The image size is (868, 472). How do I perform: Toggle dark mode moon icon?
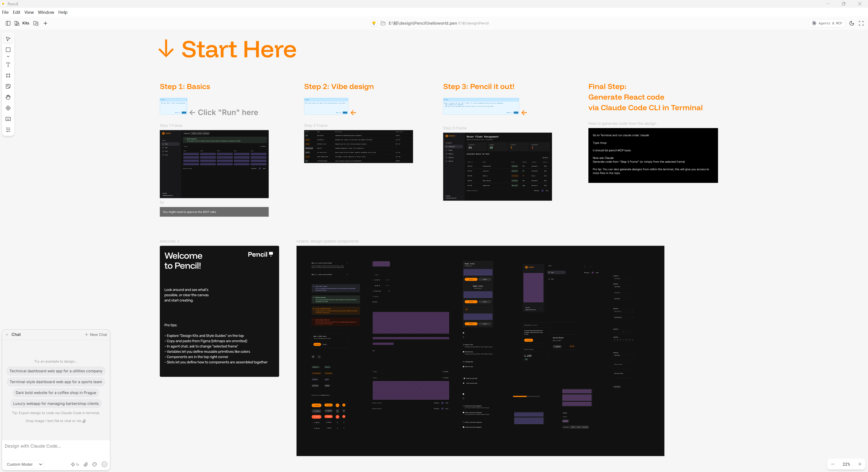(851, 23)
